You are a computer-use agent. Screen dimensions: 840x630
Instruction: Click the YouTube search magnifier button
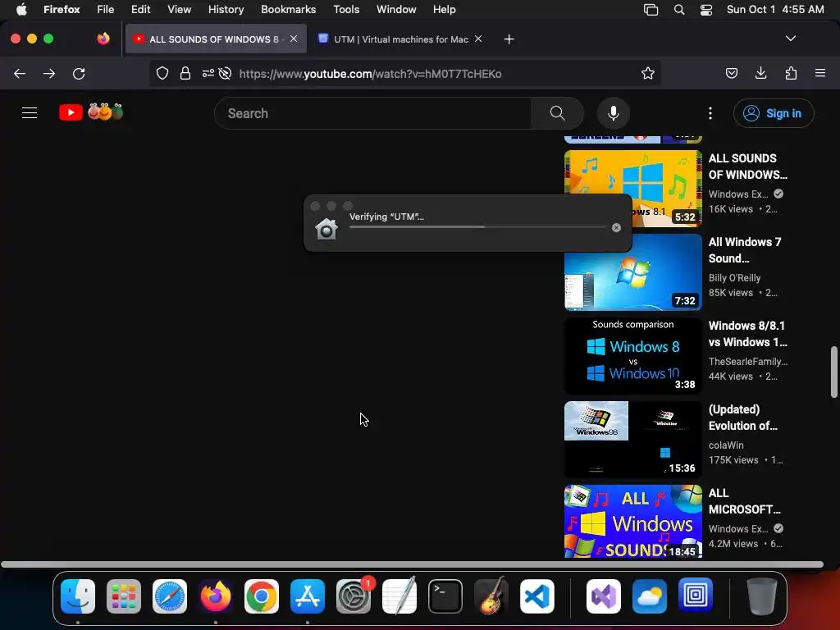pos(557,113)
